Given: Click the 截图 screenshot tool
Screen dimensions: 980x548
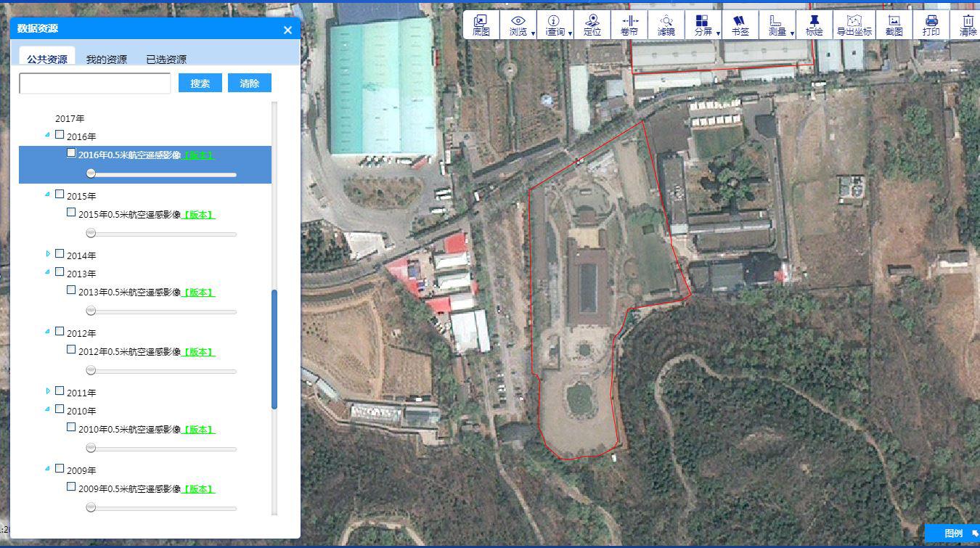Looking at the screenshot, I should (x=894, y=25).
